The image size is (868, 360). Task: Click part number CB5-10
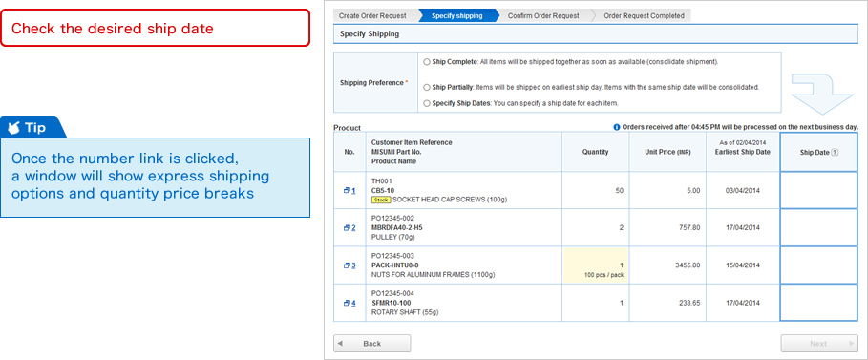(383, 191)
